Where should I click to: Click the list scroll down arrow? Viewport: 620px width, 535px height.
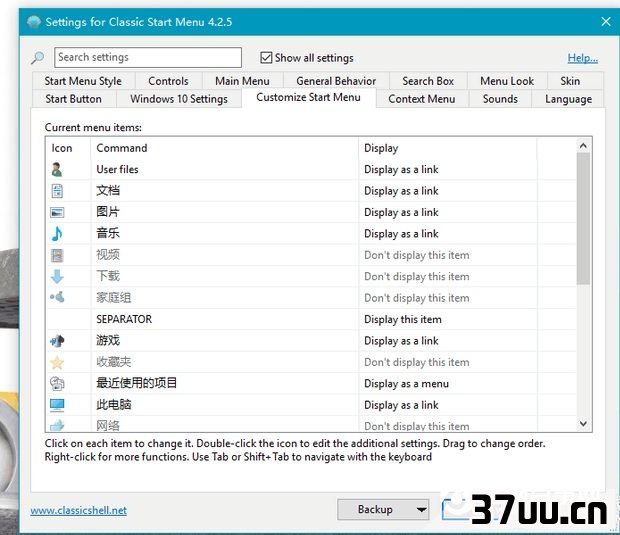point(583,424)
